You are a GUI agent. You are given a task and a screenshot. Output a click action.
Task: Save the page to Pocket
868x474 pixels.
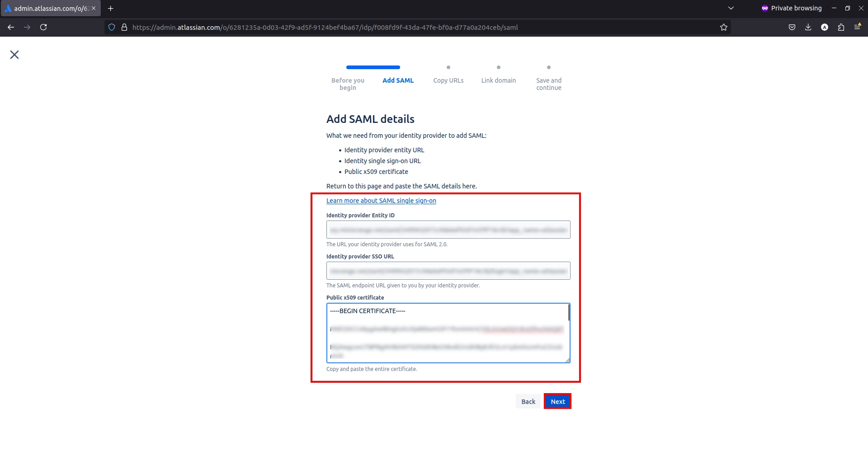click(x=792, y=27)
